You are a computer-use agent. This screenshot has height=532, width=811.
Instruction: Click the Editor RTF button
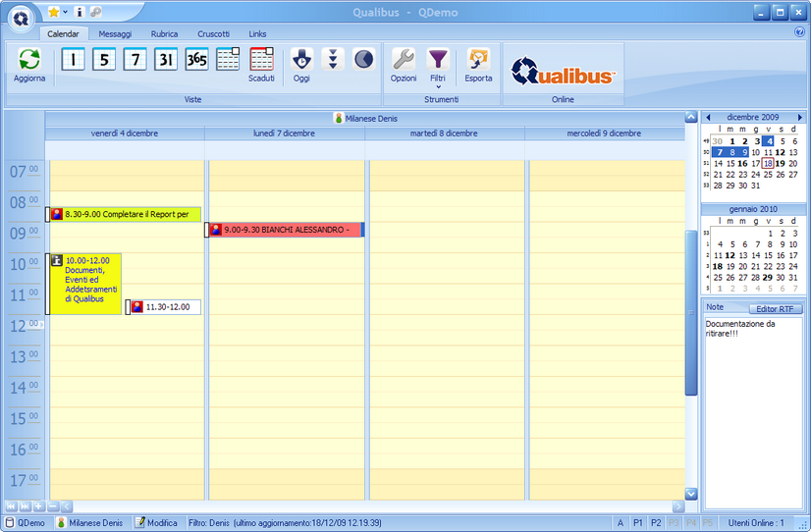pyautogui.click(x=774, y=308)
